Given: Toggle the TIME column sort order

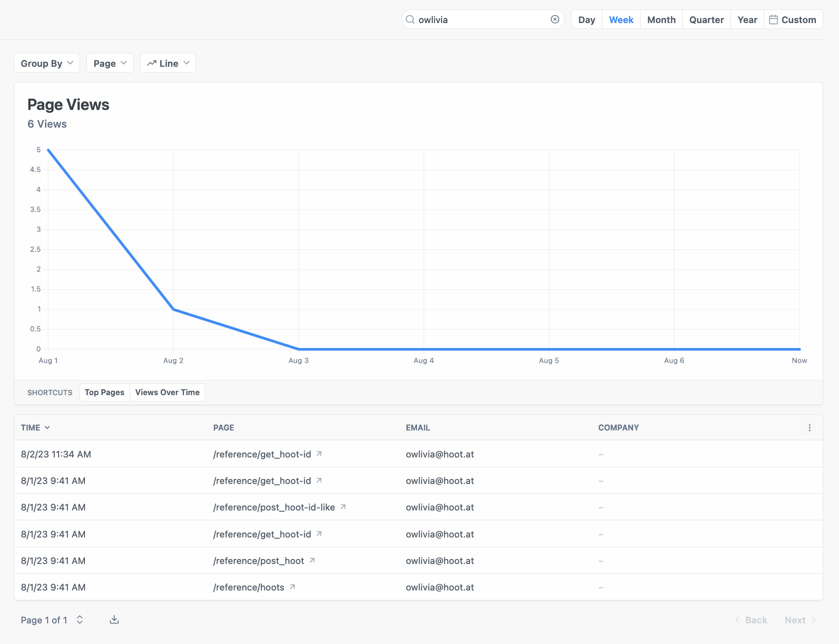Looking at the screenshot, I should click(35, 428).
